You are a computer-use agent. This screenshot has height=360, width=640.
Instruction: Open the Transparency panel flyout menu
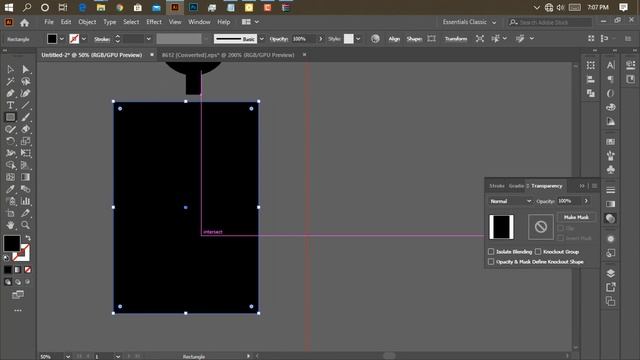[594, 186]
